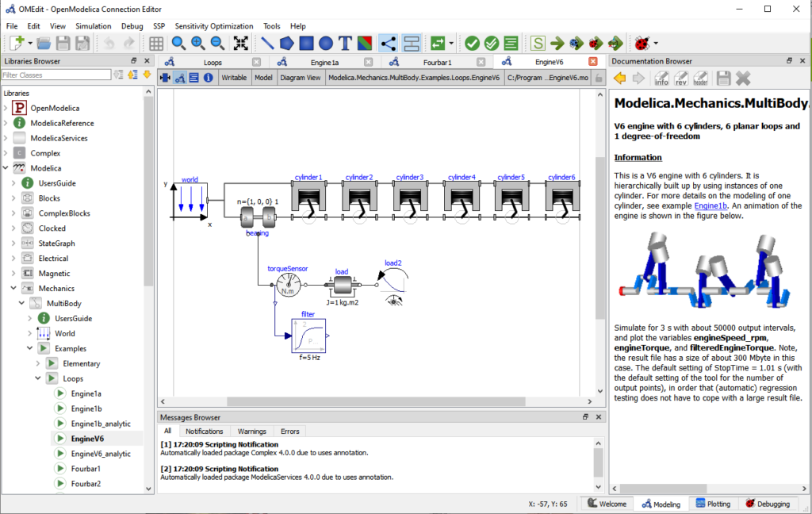Switch to the Plotting perspective
The image size is (812, 514).
pyautogui.click(x=713, y=504)
